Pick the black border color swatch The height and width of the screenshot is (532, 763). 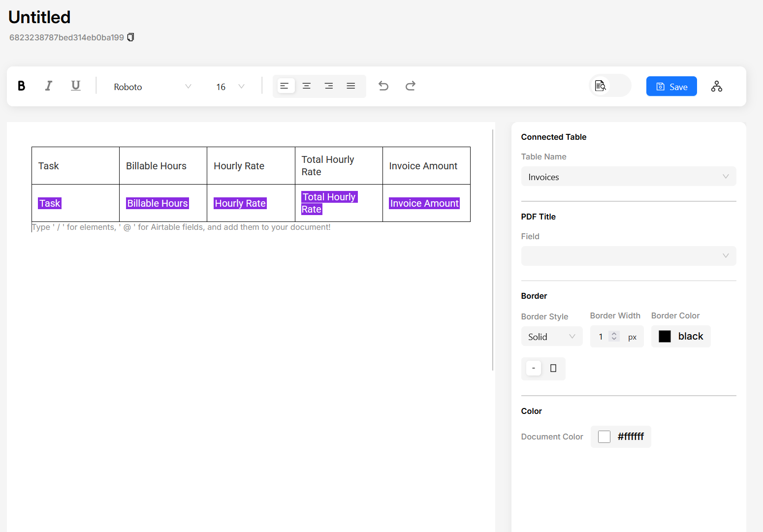click(665, 337)
